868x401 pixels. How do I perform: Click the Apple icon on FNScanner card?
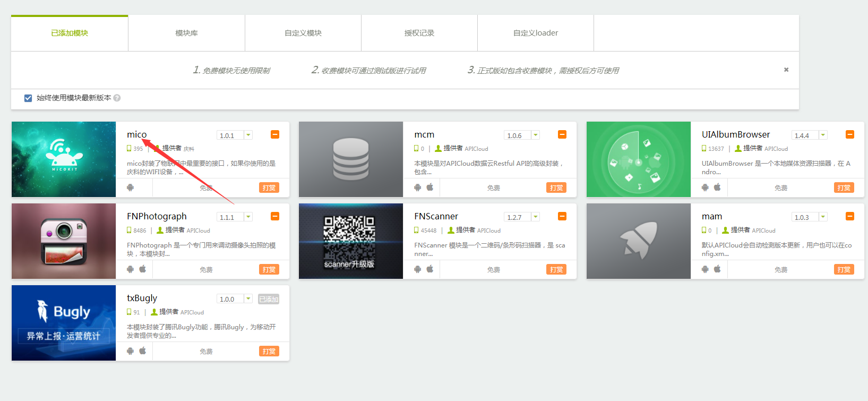click(430, 269)
